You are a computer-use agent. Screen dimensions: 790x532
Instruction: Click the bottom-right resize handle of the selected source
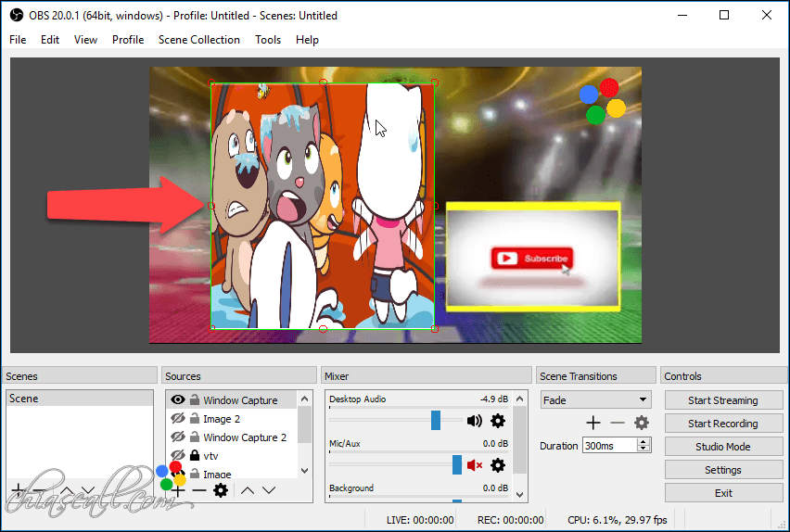[x=434, y=329]
